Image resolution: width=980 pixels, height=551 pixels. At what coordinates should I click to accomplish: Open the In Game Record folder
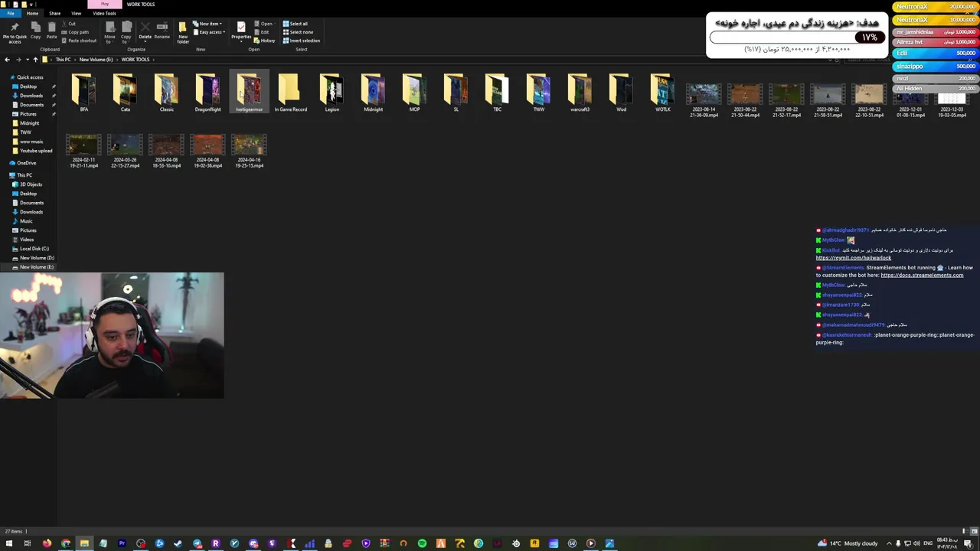click(291, 93)
